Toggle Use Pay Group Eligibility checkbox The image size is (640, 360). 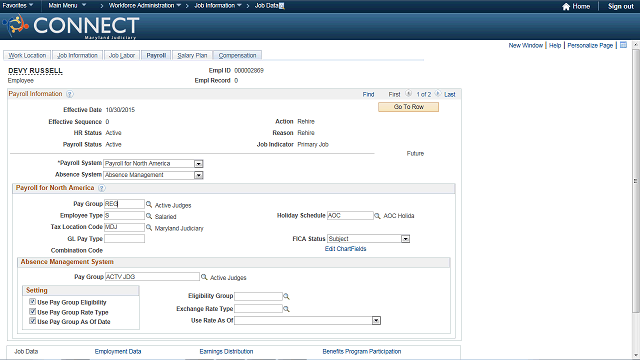[33, 302]
